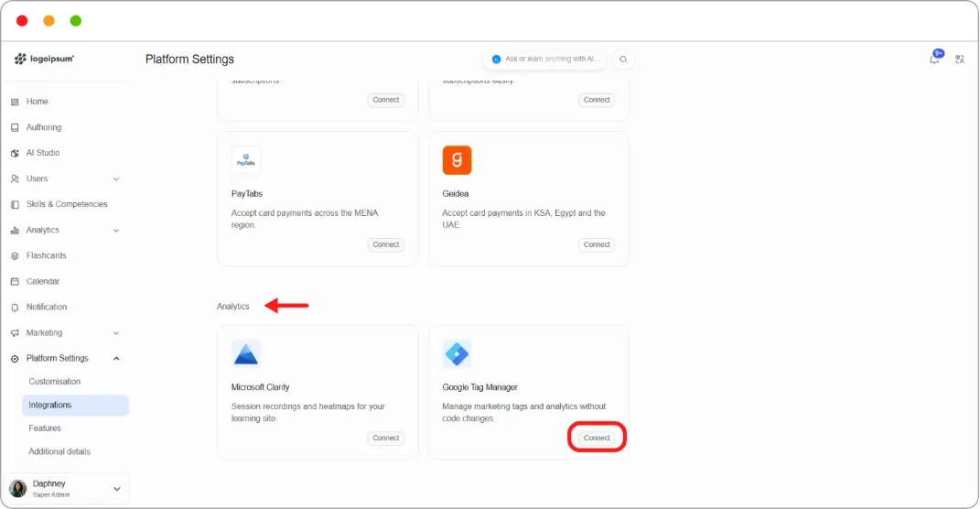Click the logoipsum logo

44,59
